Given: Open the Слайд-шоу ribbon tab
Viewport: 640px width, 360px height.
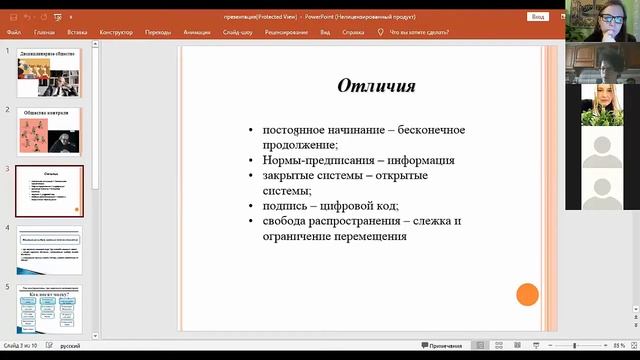Looking at the screenshot, I should (x=238, y=32).
